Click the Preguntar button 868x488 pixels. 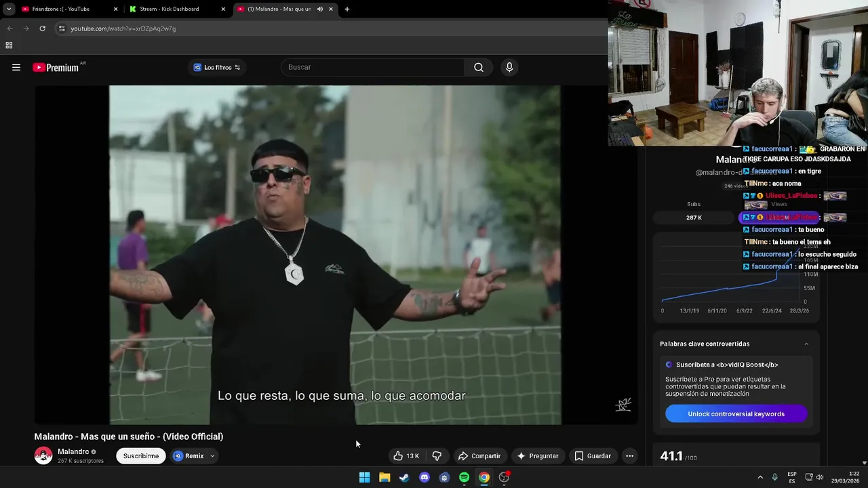point(538,456)
